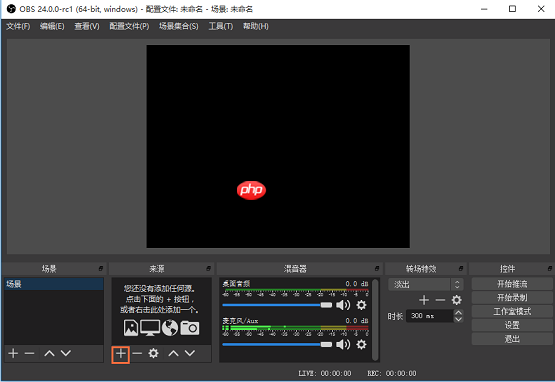The width and height of the screenshot is (555, 382).
Task: Click 开始录制 start recording button
Action: pyautogui.click(x=512, y=298)
